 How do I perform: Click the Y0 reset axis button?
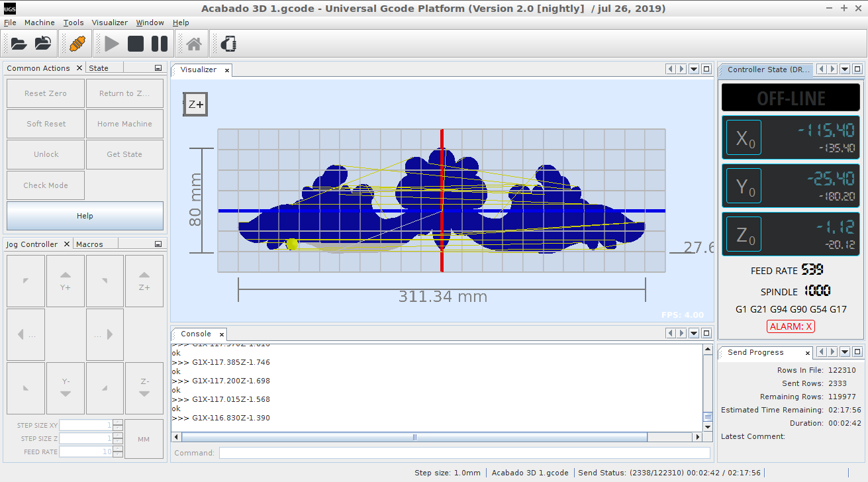tap(744, 187)
